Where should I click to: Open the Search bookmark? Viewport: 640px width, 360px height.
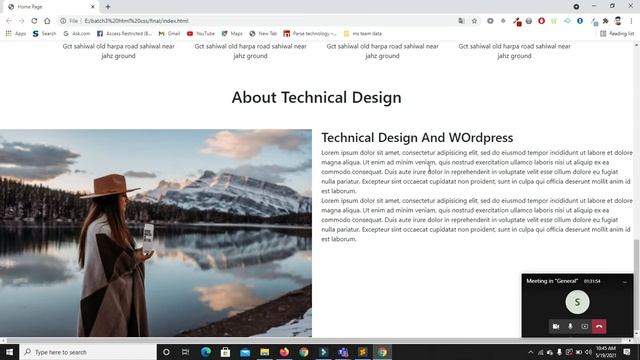pos(44,33)
